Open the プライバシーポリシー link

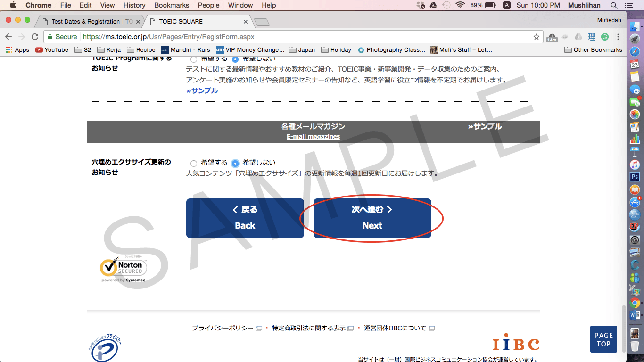tap(223, 328)
